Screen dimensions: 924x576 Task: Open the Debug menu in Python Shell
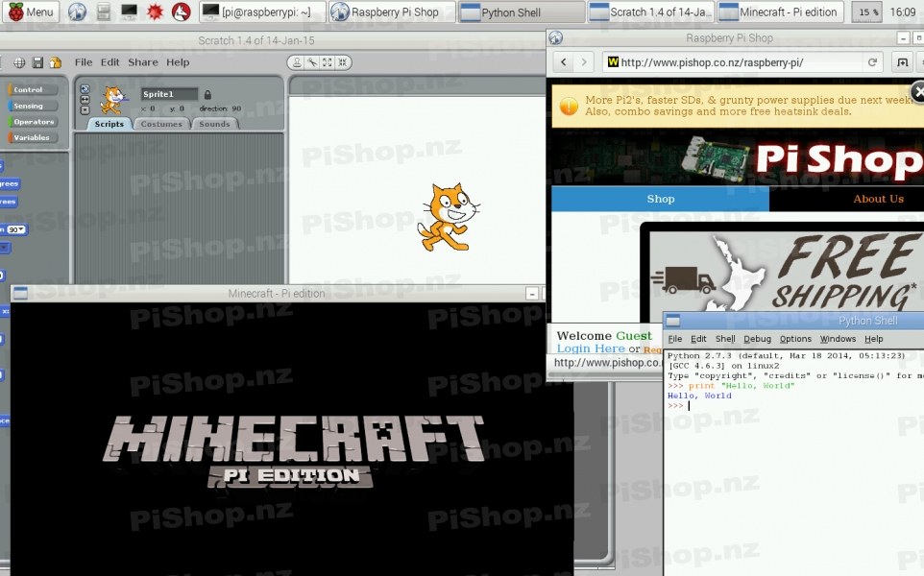(x=757, y=339)
